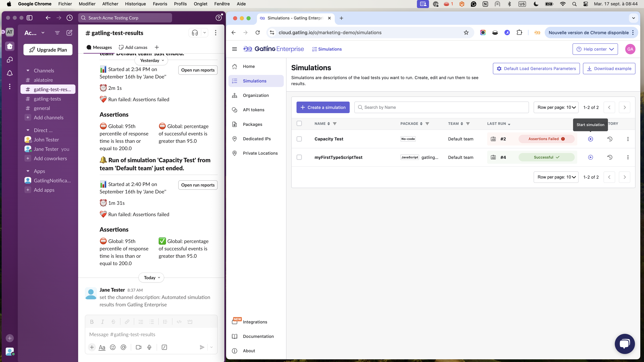Go to Organization in Gatling sidebar
This screenshot has height=362, width=644.
[256, 95]
